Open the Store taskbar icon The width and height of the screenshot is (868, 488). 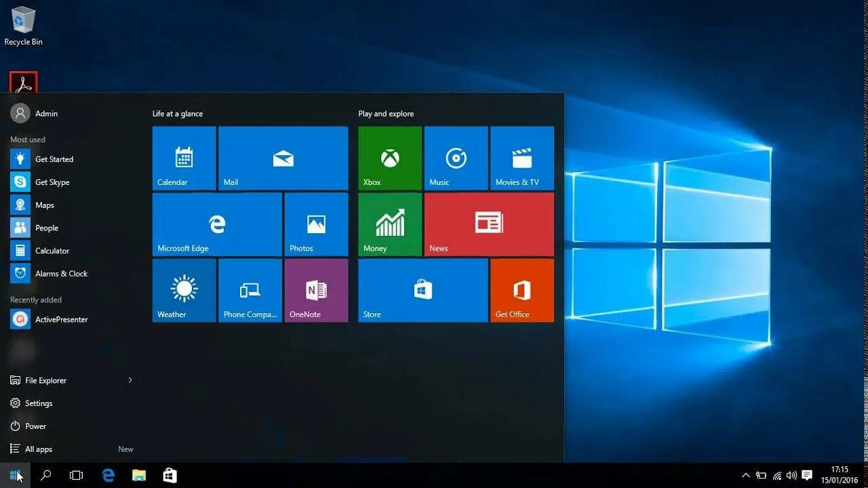170,475
